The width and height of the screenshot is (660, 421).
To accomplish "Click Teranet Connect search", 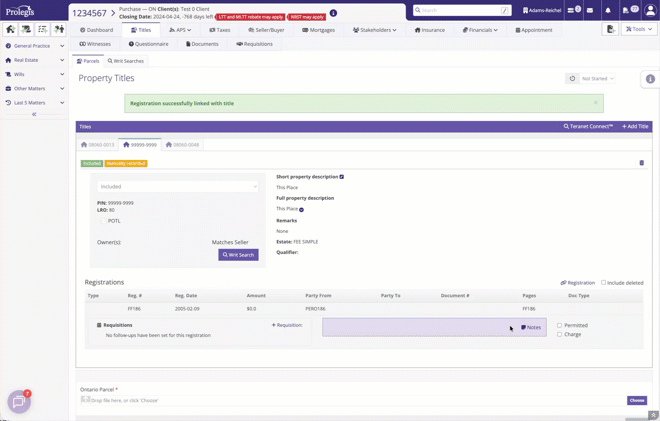I will [588, 126].
